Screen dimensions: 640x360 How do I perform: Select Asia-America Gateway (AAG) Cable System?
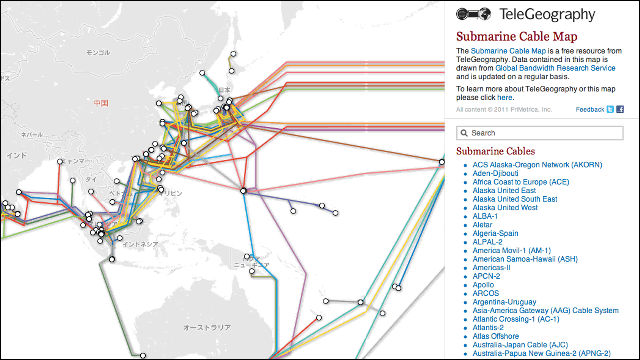click(x=545, y=311)
